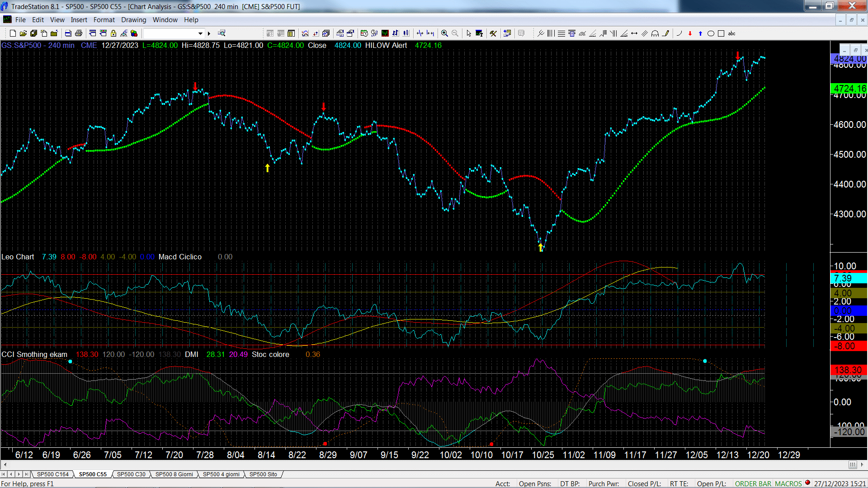Image resolution: width=868 pixels, height=488 pixels.
Task: Click the expand bar spacing icon
Action: pos(430,33)
